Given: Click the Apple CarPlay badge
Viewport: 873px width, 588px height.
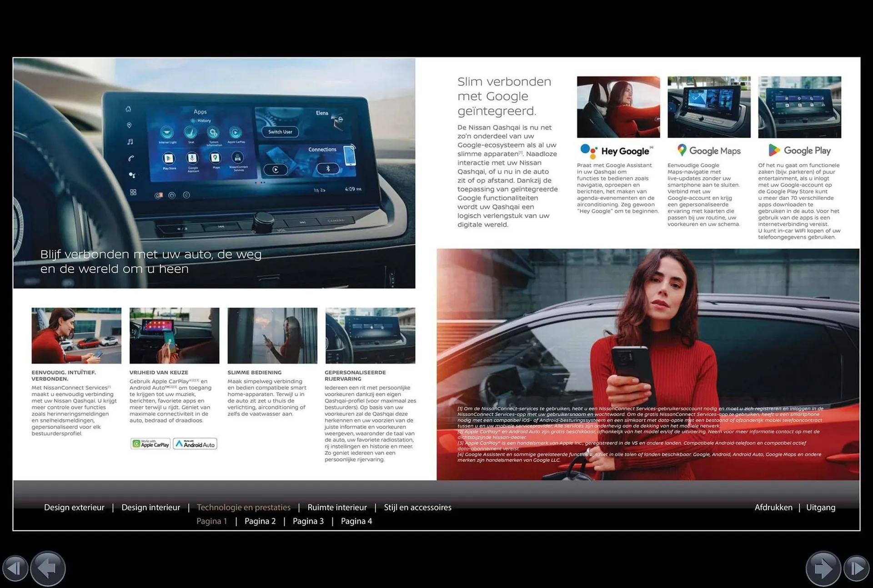Looking at the screenshot, I should tap(151, 444).
